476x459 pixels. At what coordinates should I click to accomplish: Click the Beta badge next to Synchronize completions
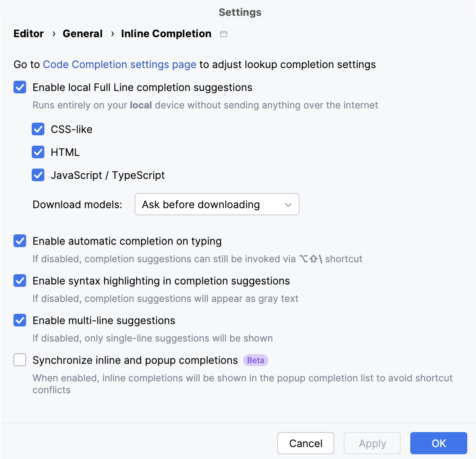point(255,360)
